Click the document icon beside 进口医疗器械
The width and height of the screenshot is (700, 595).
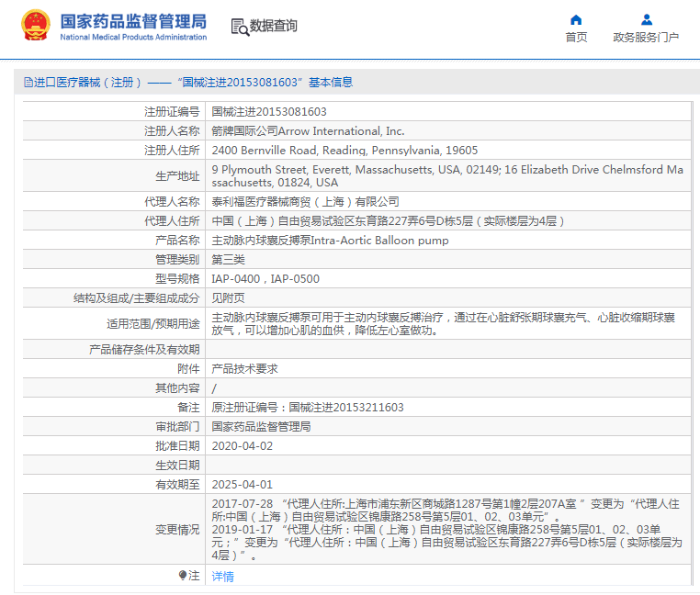tap(28, 82)
